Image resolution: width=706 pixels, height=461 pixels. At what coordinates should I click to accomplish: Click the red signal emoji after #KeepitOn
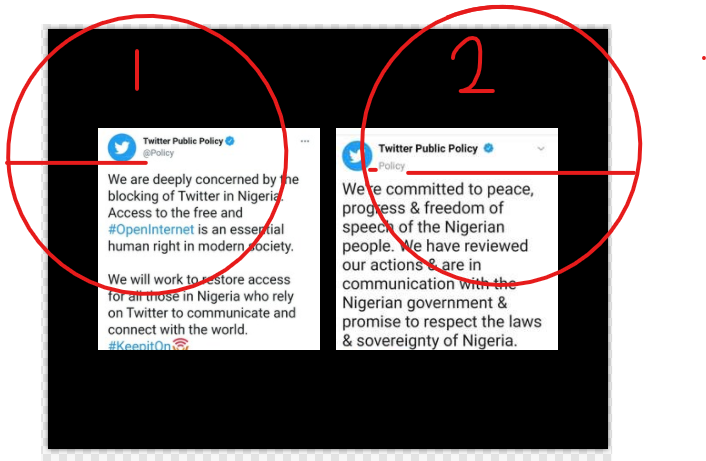[x=180, y=344]
